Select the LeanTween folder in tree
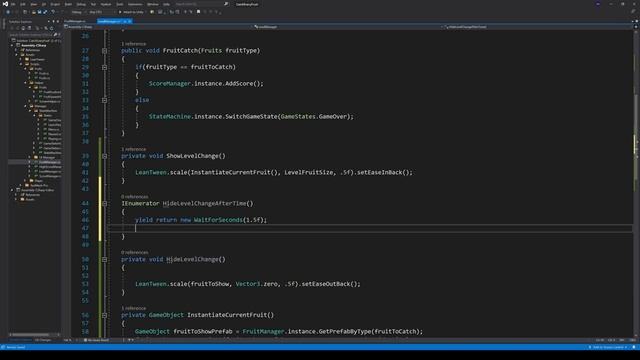This screenshot has width=640, height=360. click(37, 59)
